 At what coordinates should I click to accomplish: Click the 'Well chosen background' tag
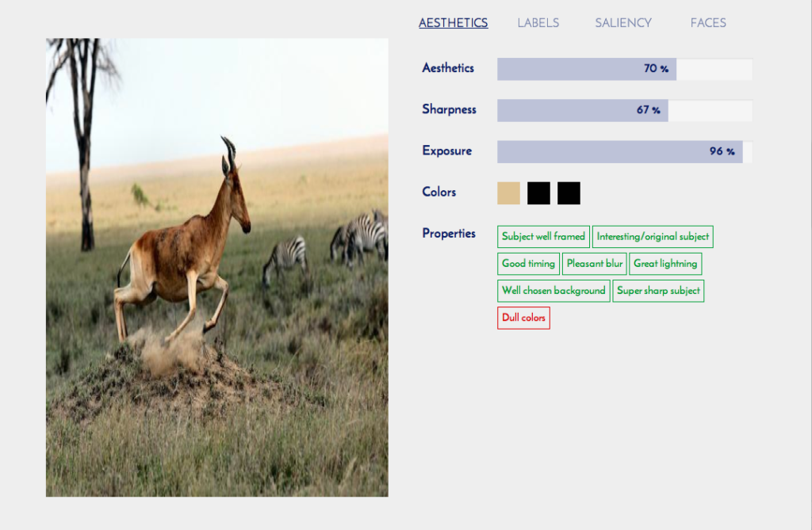(553, 291)
